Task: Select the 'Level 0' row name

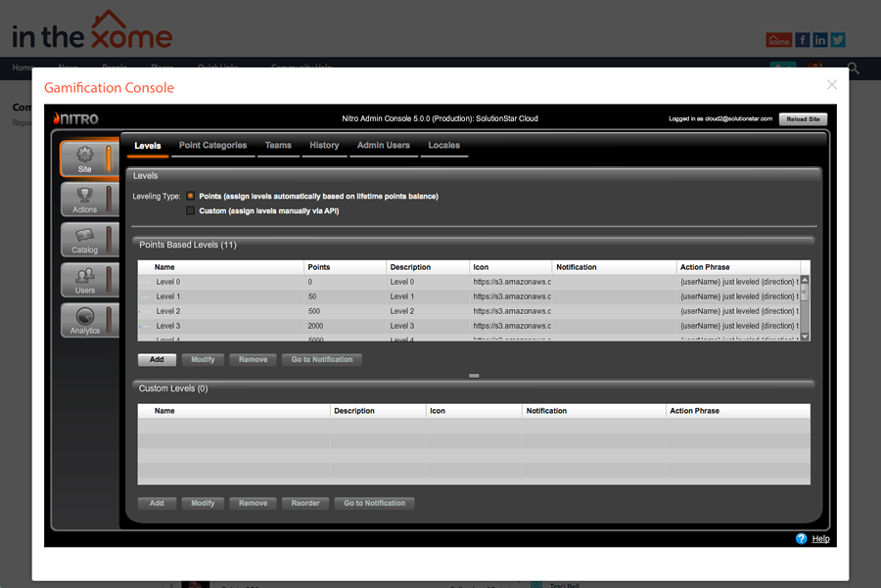Action: click(x=168, y=282)
